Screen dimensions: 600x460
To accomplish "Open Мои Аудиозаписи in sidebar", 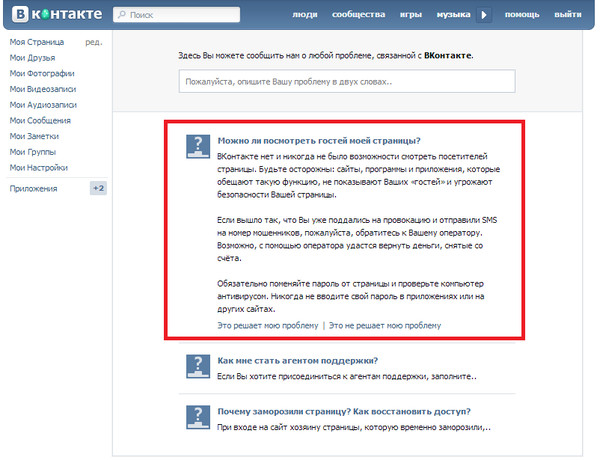I will tap(43, 105).
